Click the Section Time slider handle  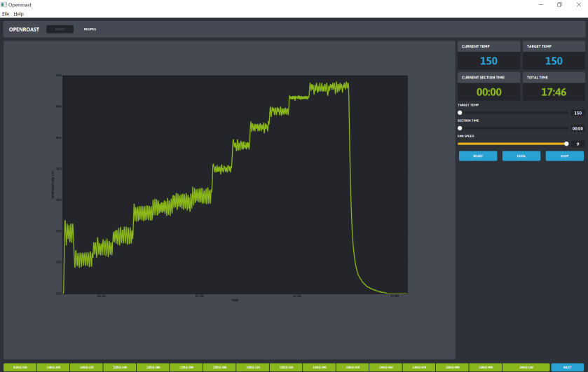(460, 128)
